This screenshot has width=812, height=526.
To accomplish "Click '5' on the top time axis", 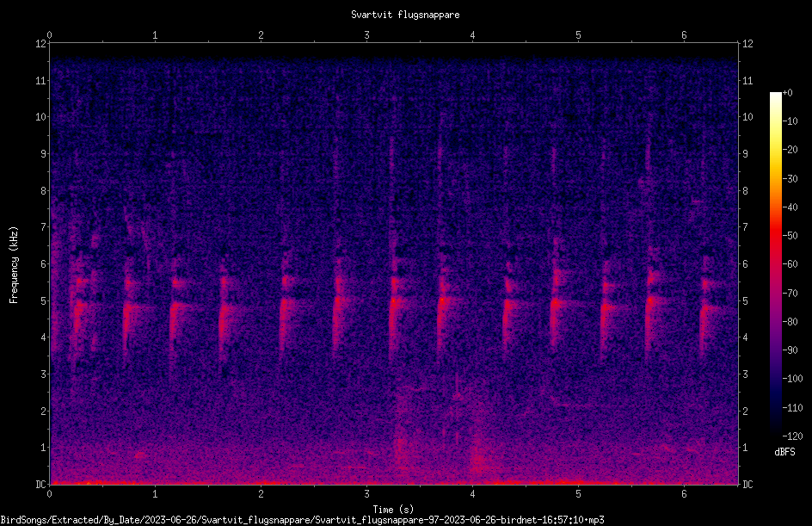I will (578, 35).
